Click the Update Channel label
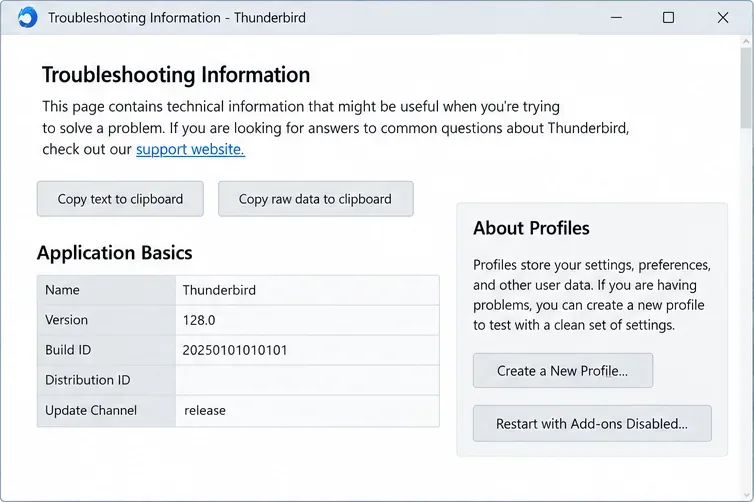This screenshot has width=754, height=502. 91,410
